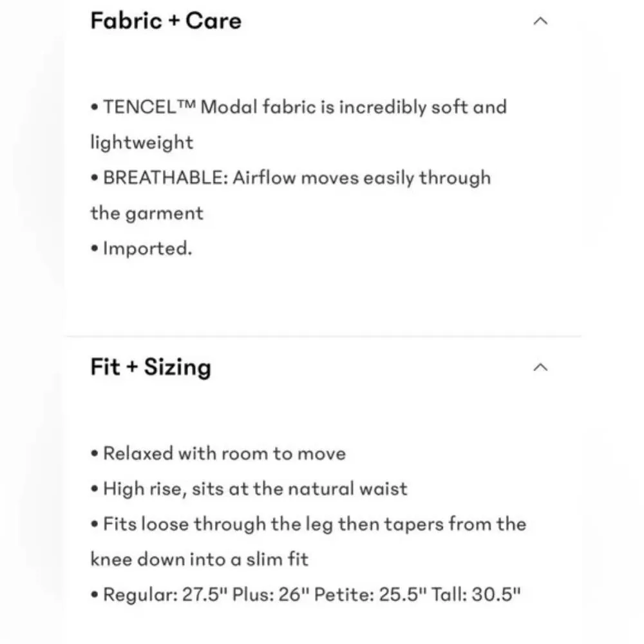This screenshot has width=644, height=644.
Task: Click the BREATHABLE label text
Action: click(x=164, y=178)
